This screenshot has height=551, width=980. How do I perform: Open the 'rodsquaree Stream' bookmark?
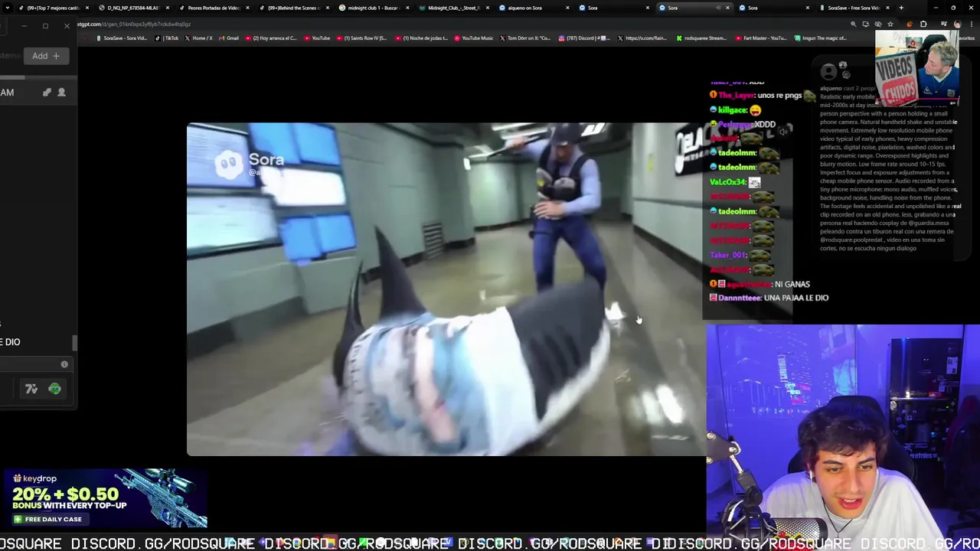click(x=702, y=38)
